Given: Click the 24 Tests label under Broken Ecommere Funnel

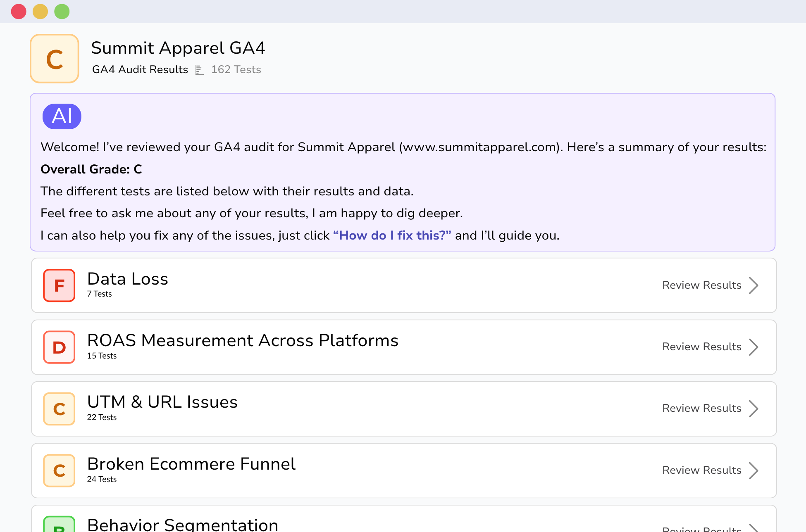Looking at the screenshot, I should pos(102,479).
